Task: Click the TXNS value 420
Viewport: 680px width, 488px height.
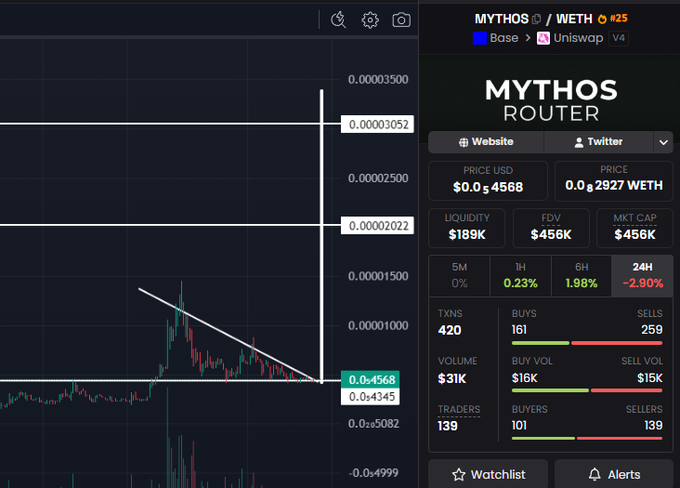Action: (449, 330)
